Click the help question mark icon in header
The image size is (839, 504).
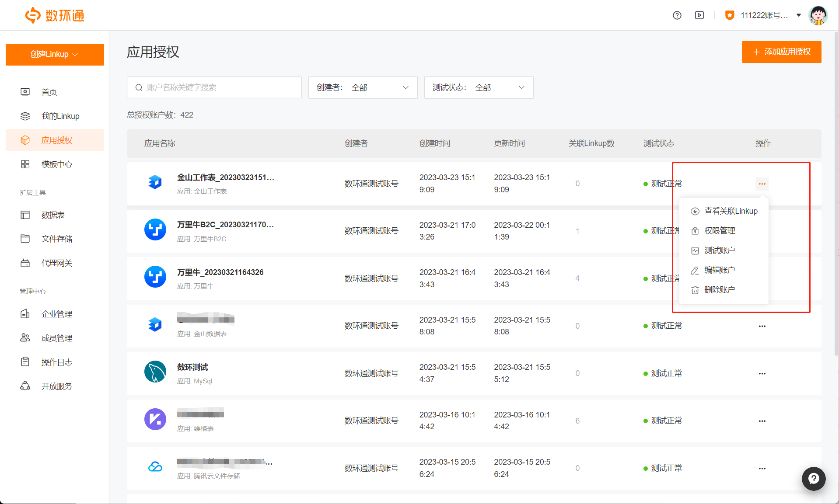pos(677,15)
